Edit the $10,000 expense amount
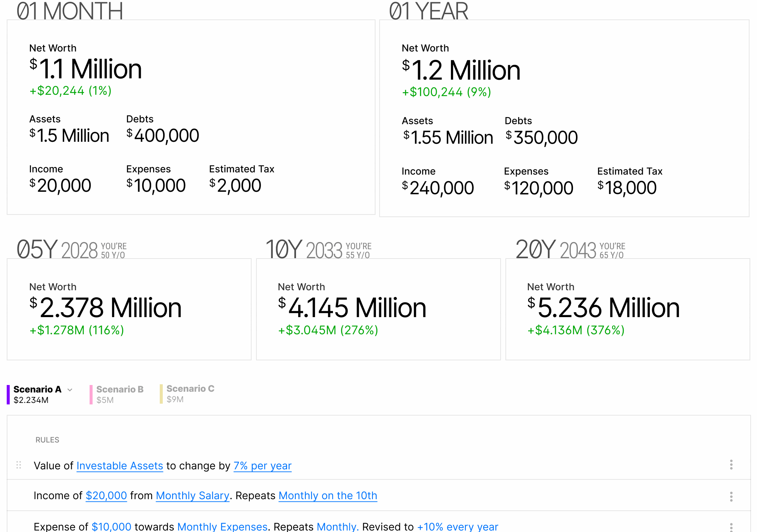The height and width of the screenshot is (532, 757). pyautogui.click(x=111, y=526)
